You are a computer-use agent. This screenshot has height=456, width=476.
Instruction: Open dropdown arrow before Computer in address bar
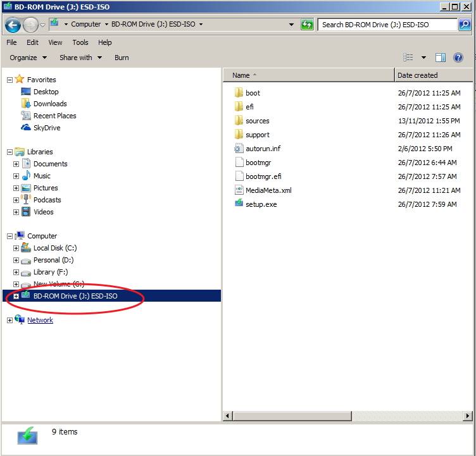(66, 24)
